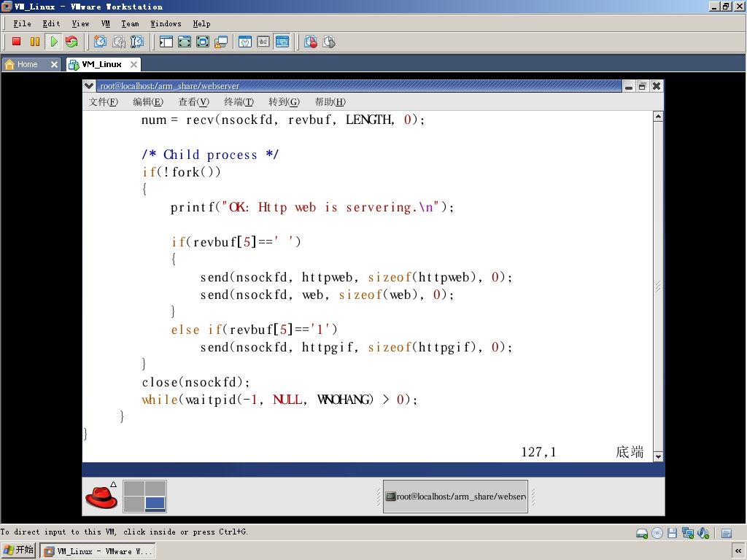This screenshot has width=747, height=560.
Task: Click the close(nsockfd); code line
Action: click(196, 382)
